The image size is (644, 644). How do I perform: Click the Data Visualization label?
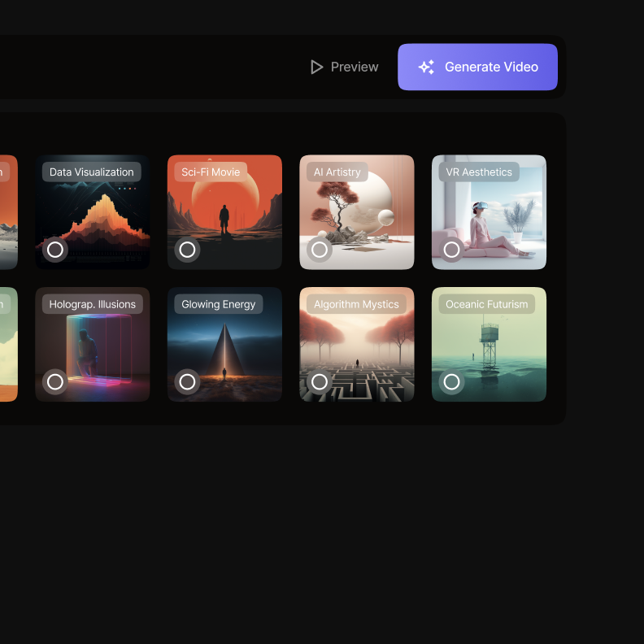coord(92,172)
